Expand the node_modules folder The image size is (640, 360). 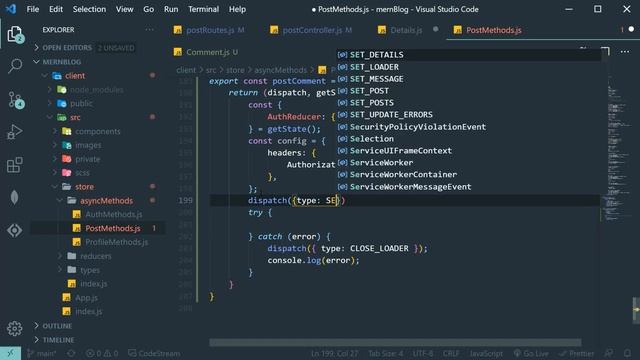tap(96, 90)
